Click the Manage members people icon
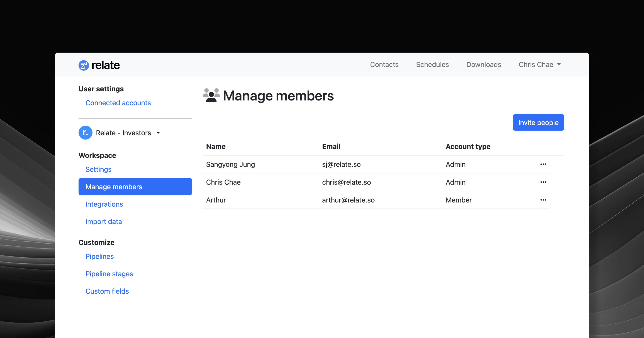The width and height of the screenshot is (644, 338). (x=211, y=95)
